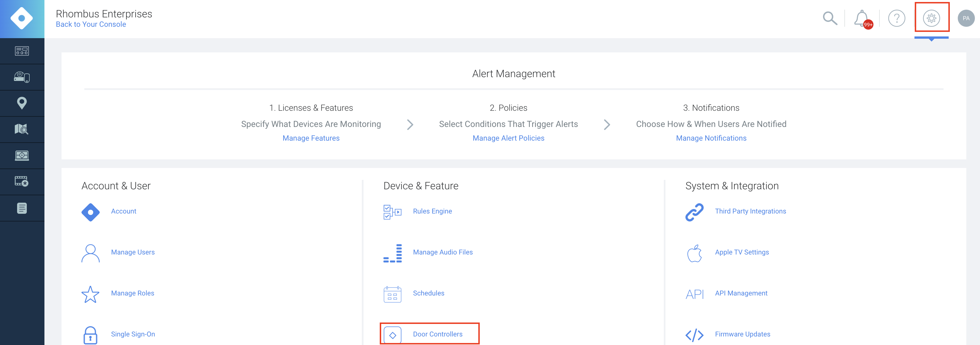This screenshot has width=980, height=345.
Task: Open notifications via the bell icon
Action: coord(861,18)
